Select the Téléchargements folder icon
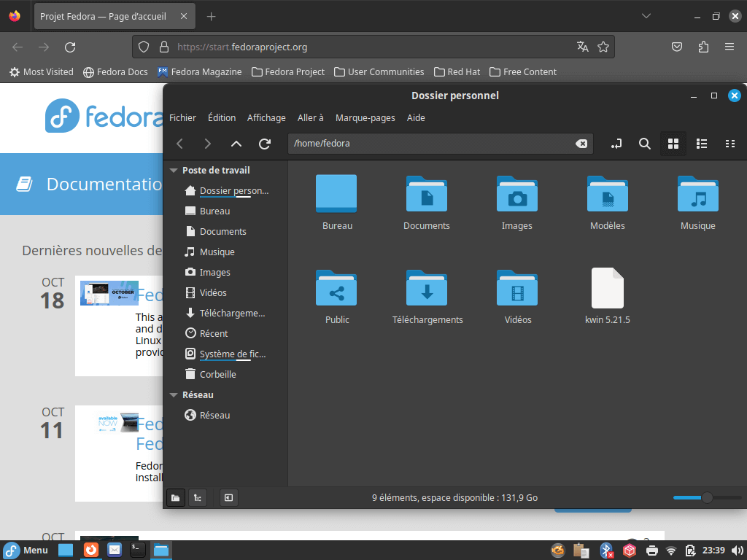This screenshot has width=747, height=560. pos(427,287)
